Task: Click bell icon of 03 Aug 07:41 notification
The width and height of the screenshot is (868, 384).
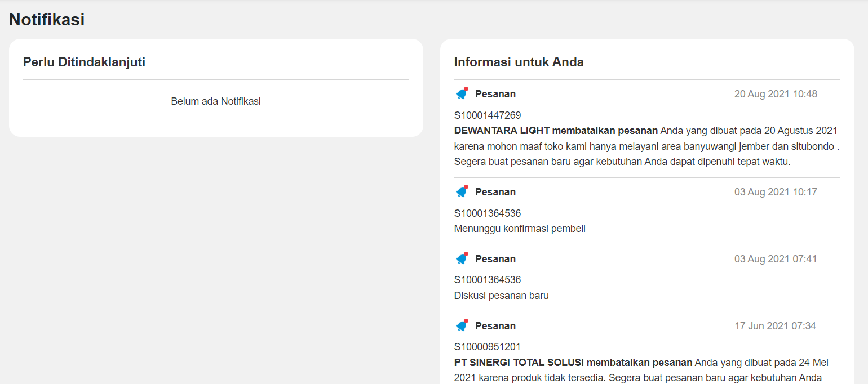Action: tap(462, 258)
